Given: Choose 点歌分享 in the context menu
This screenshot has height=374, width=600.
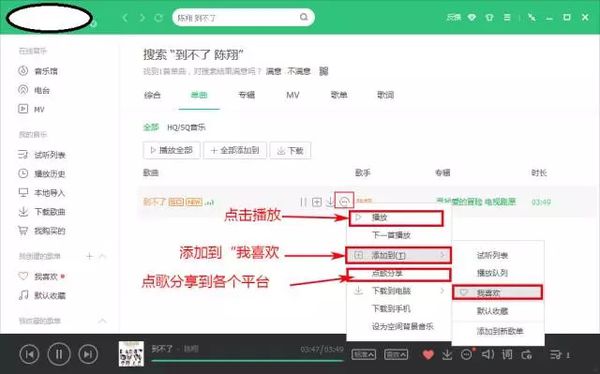Looking at the screenshot, I should [398, 274].
